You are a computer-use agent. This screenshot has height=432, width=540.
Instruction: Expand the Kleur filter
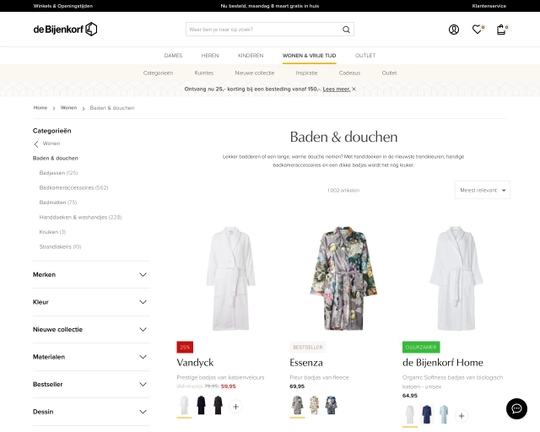[91, 302]
